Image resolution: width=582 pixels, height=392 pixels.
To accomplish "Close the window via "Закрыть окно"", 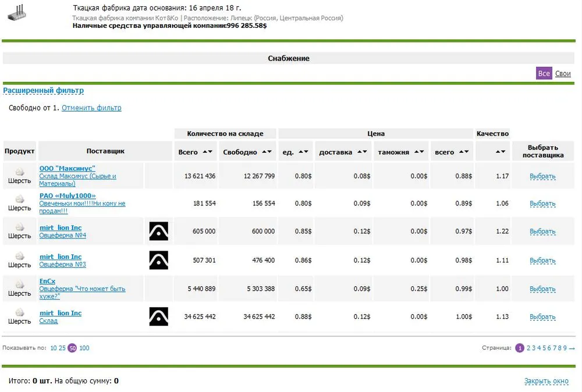I will 546,381.
